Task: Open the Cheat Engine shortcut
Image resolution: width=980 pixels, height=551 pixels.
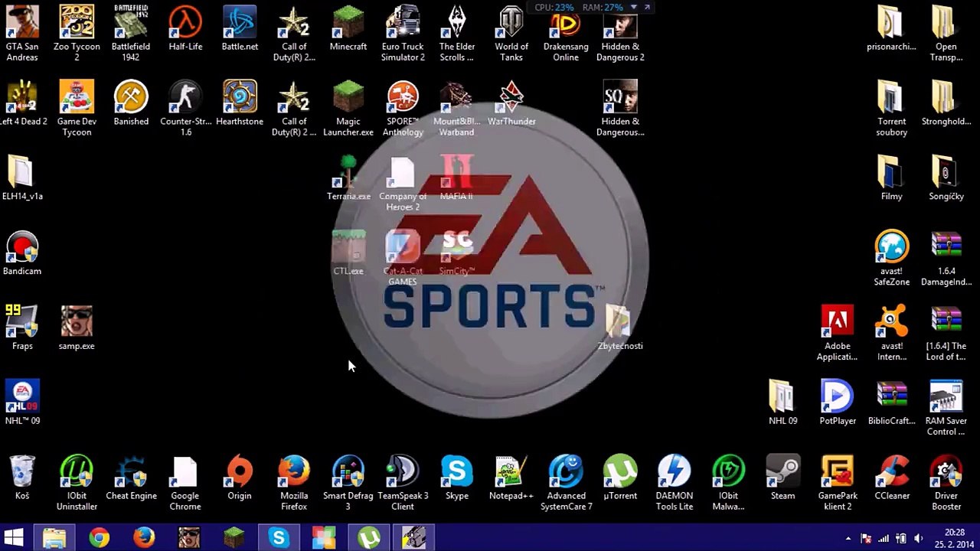Action: click(131, 478)
